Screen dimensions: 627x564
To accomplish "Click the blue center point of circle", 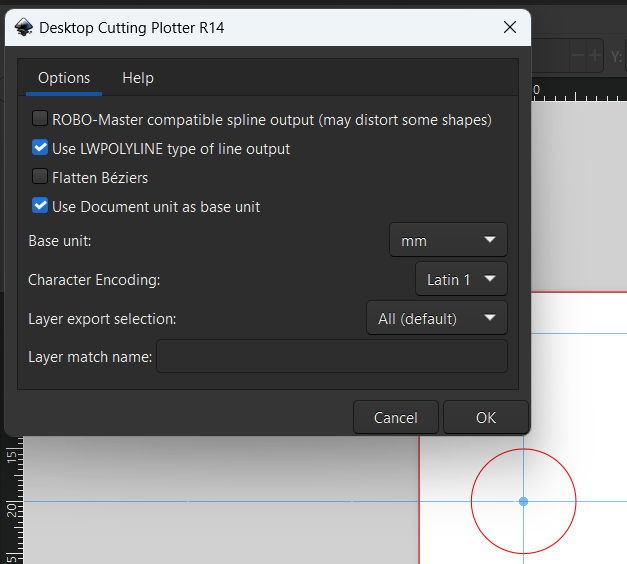I will (523, 501).
